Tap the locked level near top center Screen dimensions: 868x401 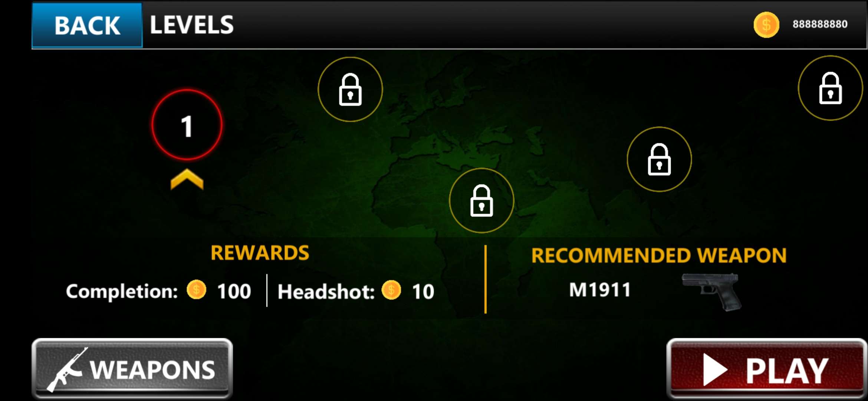pyautogui.click(x=350, y=89)
